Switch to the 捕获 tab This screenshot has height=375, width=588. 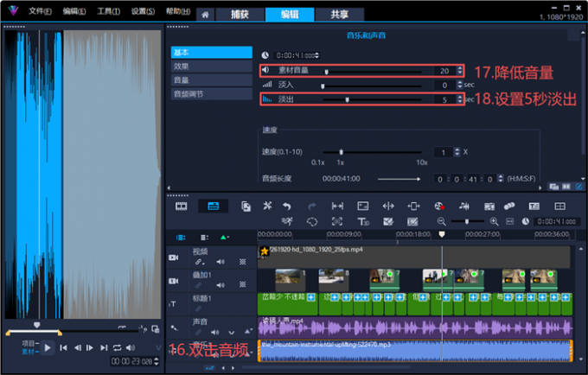(x=240, y=15)
